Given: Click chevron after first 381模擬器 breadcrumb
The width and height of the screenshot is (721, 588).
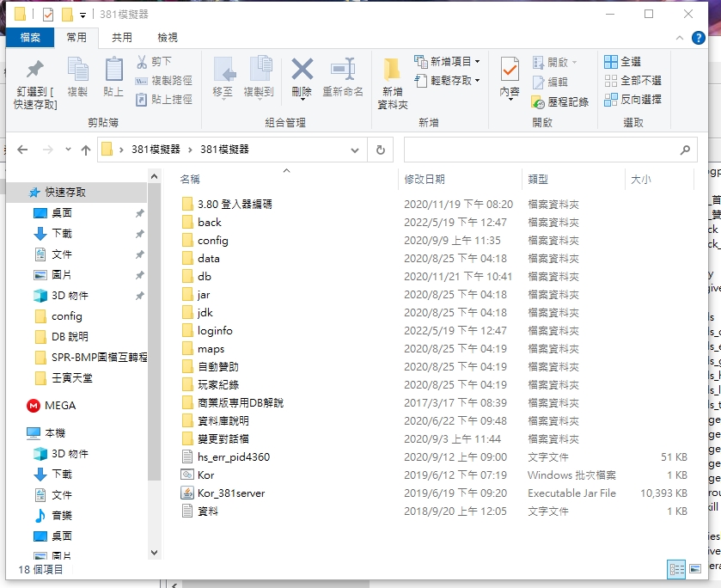Looking at the screenshot, I should click(190, 150).
